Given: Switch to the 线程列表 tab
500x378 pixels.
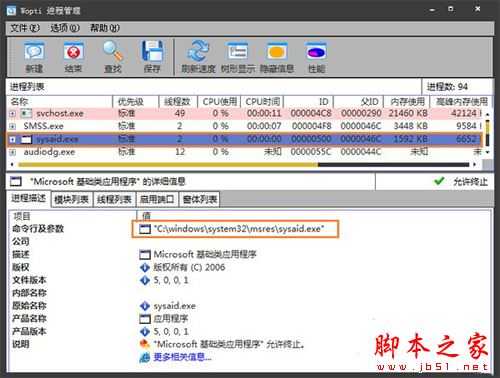Looking at the screenshot, I should (114, 200).
